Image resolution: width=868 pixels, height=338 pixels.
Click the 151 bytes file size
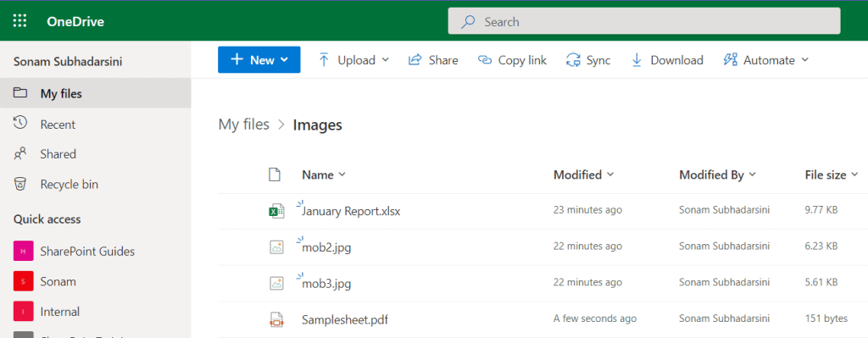pyautogui.click(x=826, y=319)
